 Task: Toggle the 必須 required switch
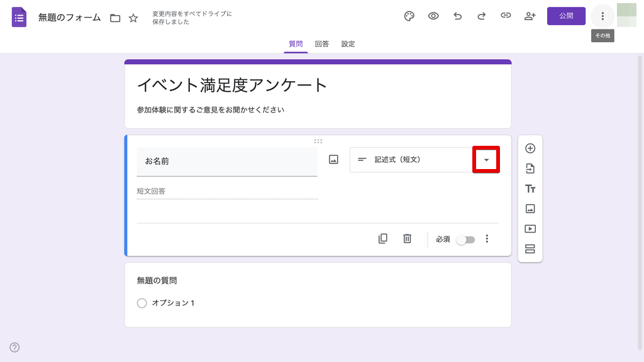tap(466, 239)
